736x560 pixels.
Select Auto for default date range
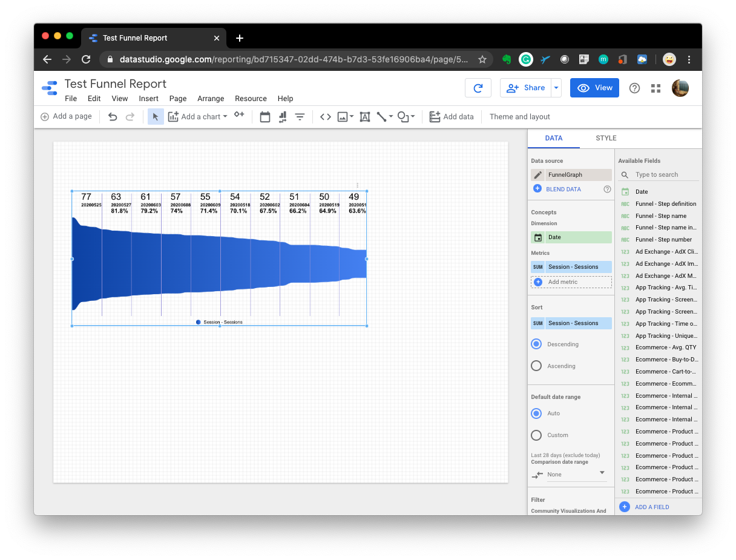point(536,413)
